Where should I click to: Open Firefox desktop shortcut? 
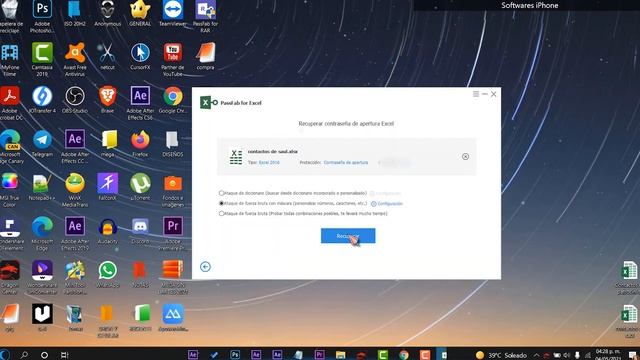[x=140, y=144]
